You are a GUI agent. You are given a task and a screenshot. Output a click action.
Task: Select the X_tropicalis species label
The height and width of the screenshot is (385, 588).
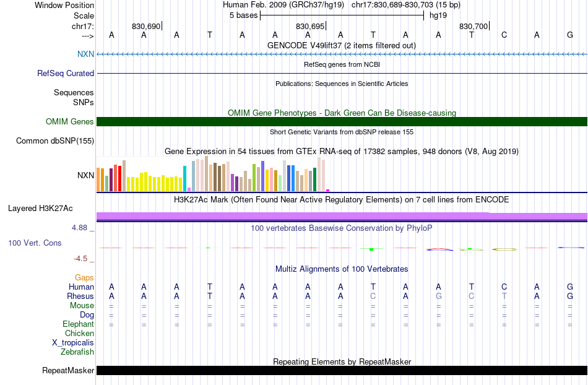pos(73,342)
